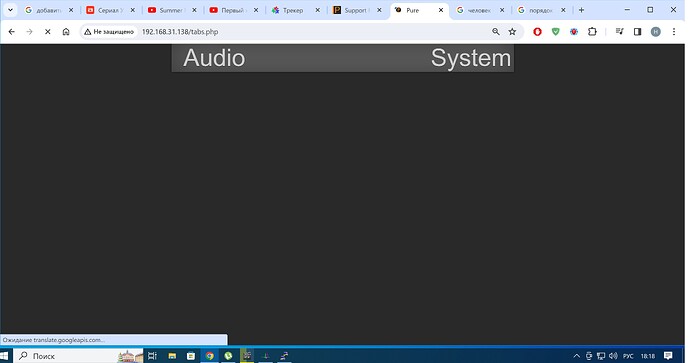Open the Extensions puzzle piece menu
Screen dimensions: 690x363
click(592, 32)
